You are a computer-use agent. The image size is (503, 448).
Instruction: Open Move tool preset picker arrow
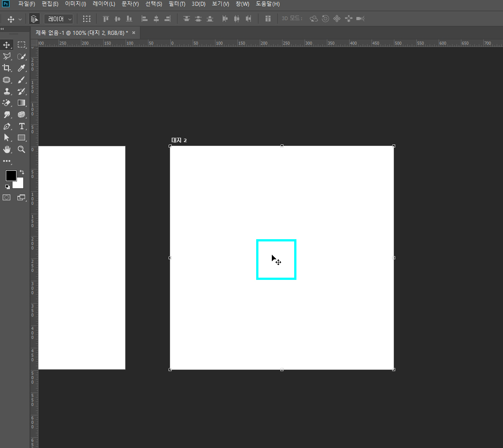pyautogui.click(x=20, y=19)
